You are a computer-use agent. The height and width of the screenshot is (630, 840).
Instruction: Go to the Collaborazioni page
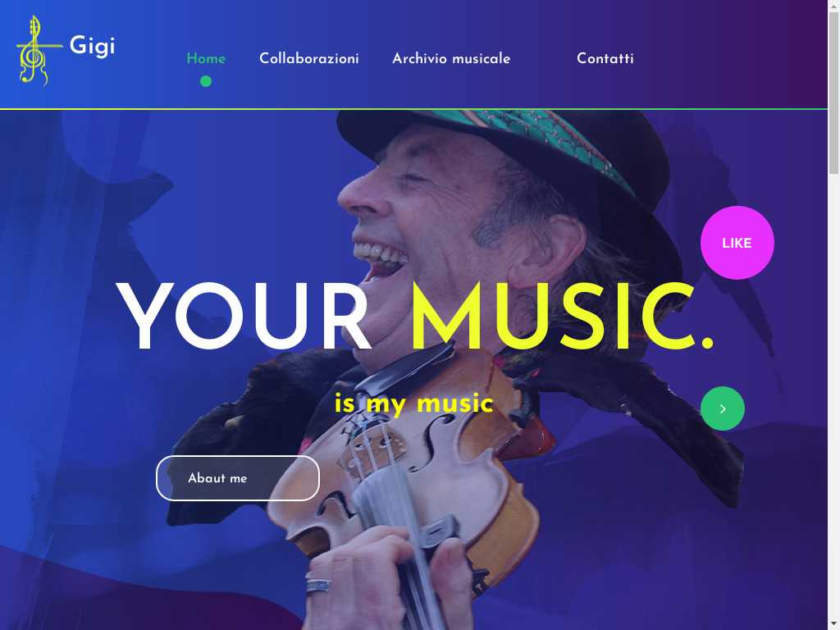tap(309, 58)
